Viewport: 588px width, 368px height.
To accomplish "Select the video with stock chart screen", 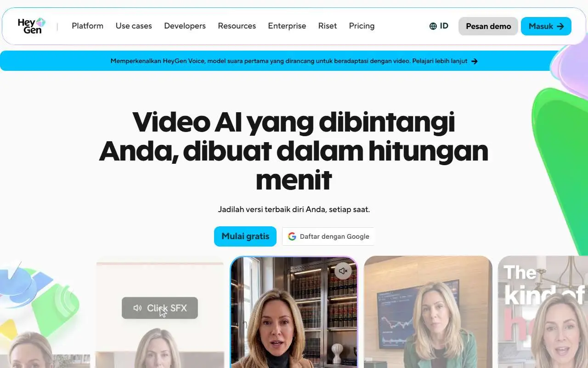I will [428, 312].
